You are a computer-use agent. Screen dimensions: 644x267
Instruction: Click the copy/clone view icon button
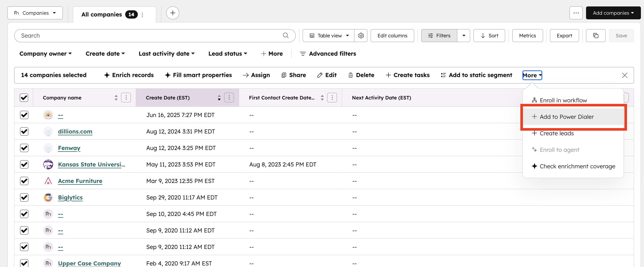[596, 36]
